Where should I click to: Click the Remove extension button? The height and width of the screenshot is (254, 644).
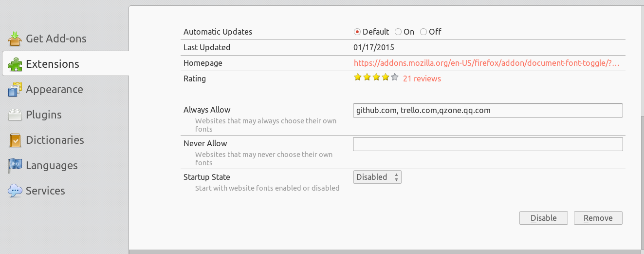tap(598, 218)
